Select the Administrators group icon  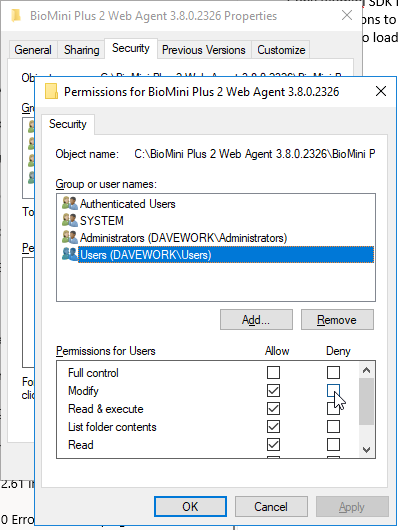[x=70, y=237]
